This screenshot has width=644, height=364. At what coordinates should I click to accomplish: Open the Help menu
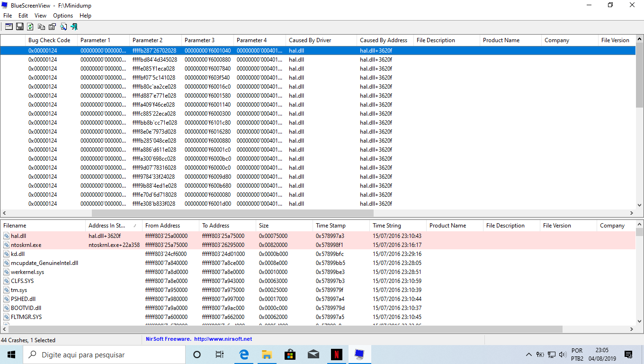coord(85,16)
